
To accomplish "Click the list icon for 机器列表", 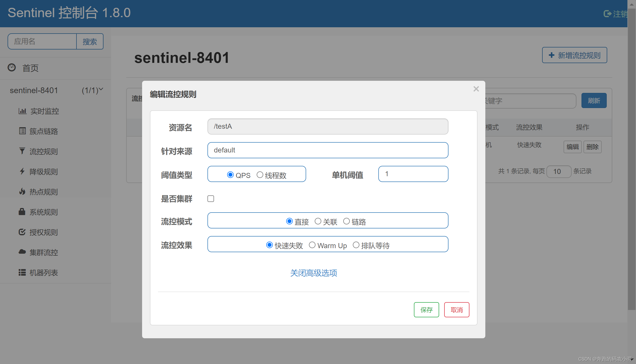I will 22,272.
